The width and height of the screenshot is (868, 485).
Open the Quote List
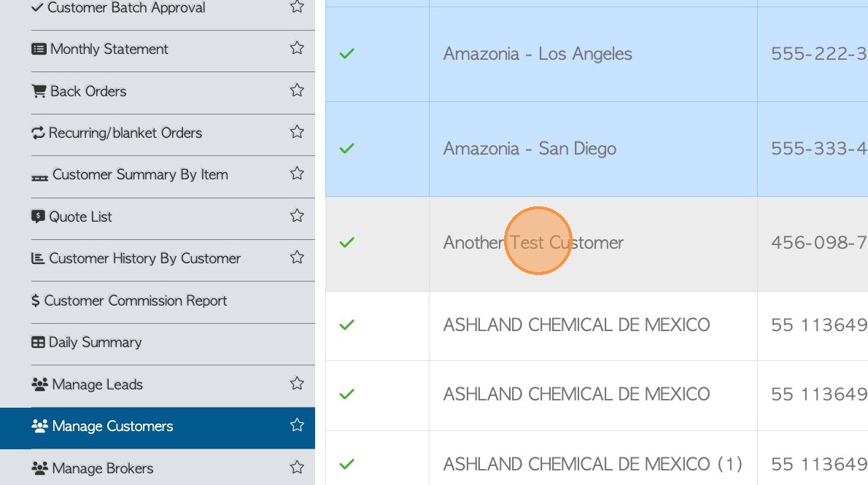click(x=80, y=217)
